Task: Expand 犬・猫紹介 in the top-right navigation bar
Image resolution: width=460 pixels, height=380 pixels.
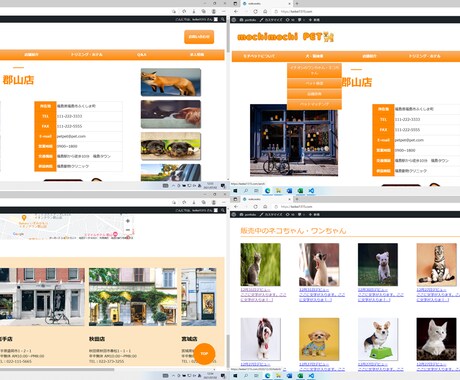Action: click(x=314, y=56)
